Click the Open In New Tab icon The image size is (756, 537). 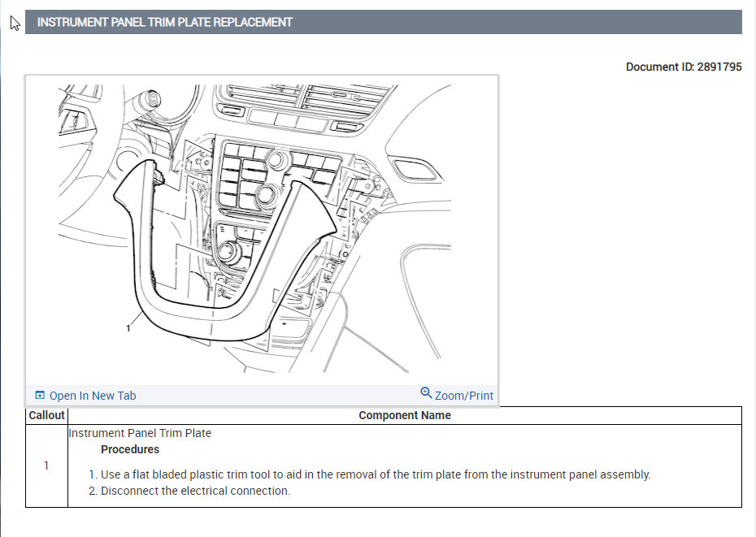tap(40, 396)
